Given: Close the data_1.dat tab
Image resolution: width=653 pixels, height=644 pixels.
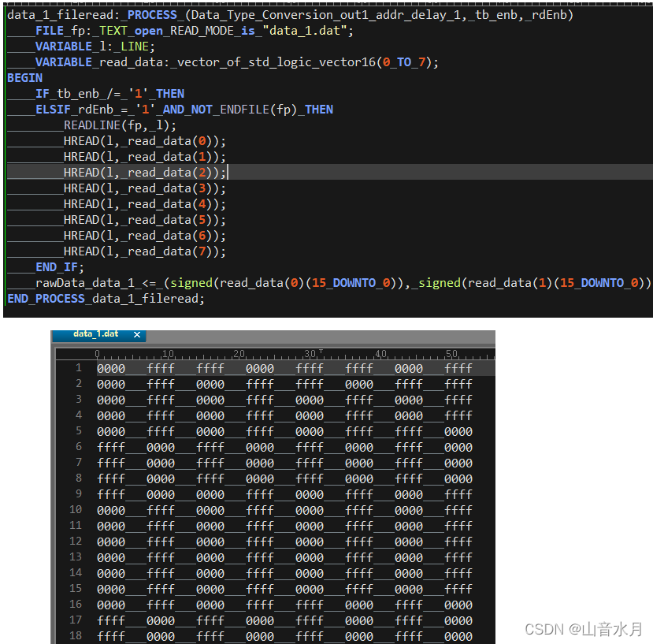Looking at the screenshot, I should tap(137, 335).
